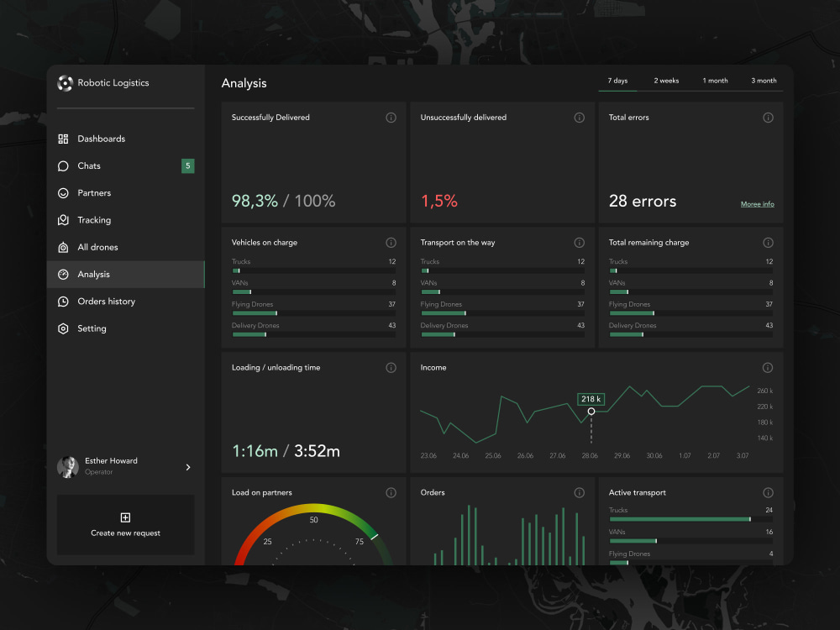The image size is (840, 630).
Task: Click the Analysis page heading
Action: point(244,83)
